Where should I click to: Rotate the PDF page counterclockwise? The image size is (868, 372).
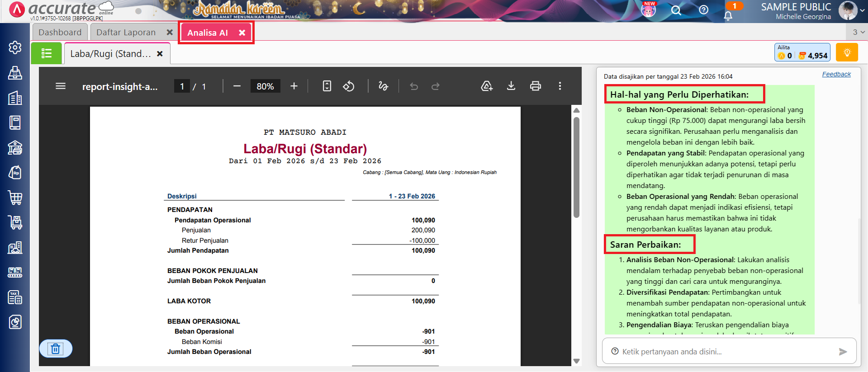[x=348, y=86]
